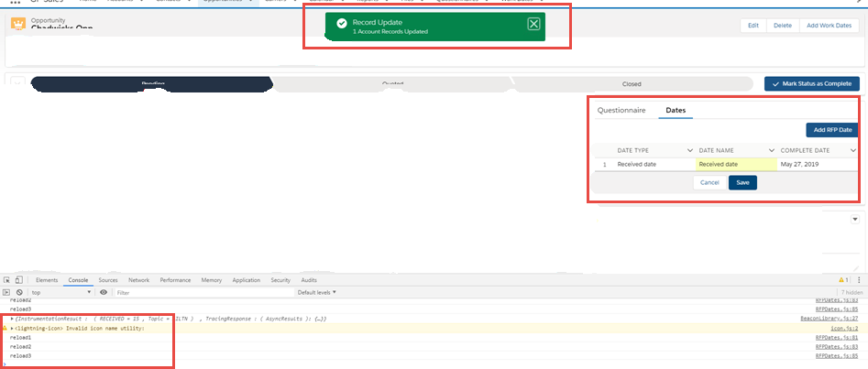This screenshot has height=369, width=868.
Task: Open the DATE TYPE column menu
Action: (x=689, y=150)
